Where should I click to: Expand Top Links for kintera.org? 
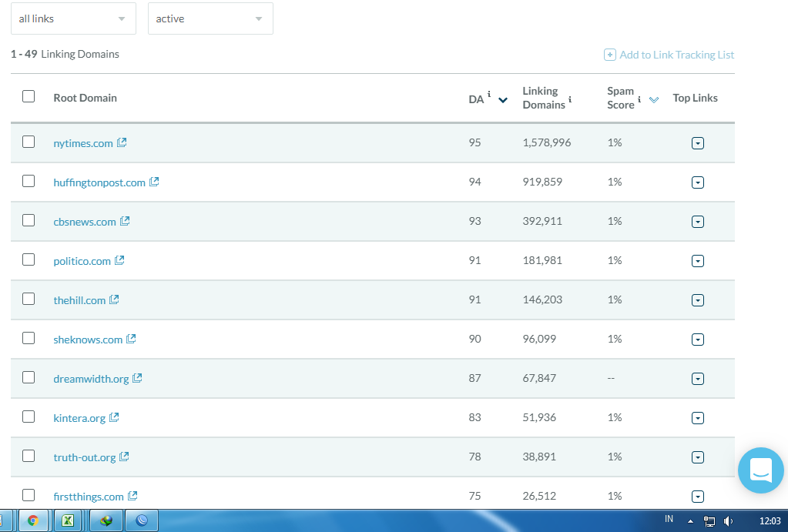[698, 418]
